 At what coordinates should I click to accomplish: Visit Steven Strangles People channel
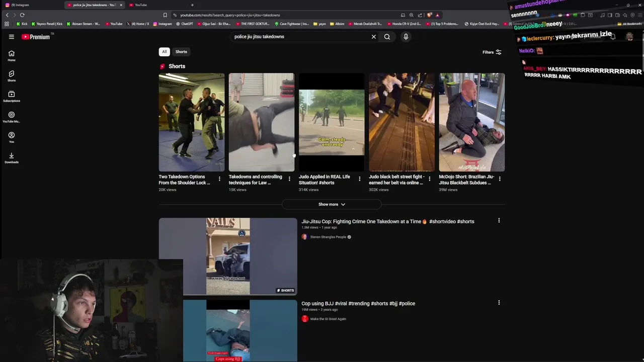click(328, 237)
